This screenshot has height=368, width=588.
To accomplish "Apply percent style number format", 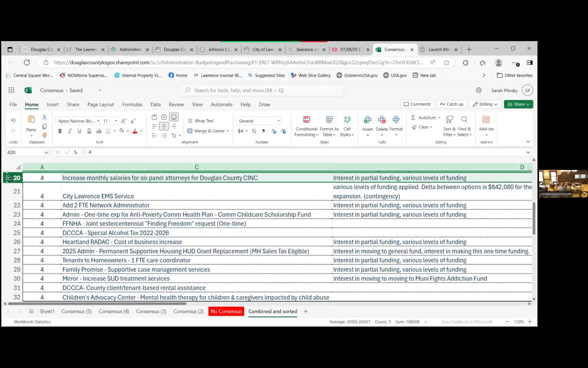I will pos(254,131).
